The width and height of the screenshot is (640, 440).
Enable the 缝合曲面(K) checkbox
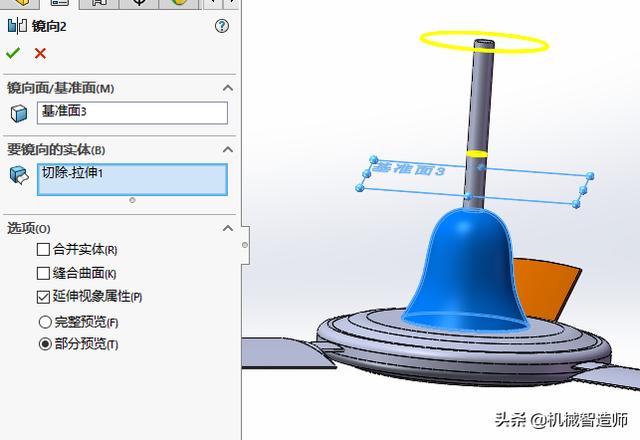coord(43,273)
